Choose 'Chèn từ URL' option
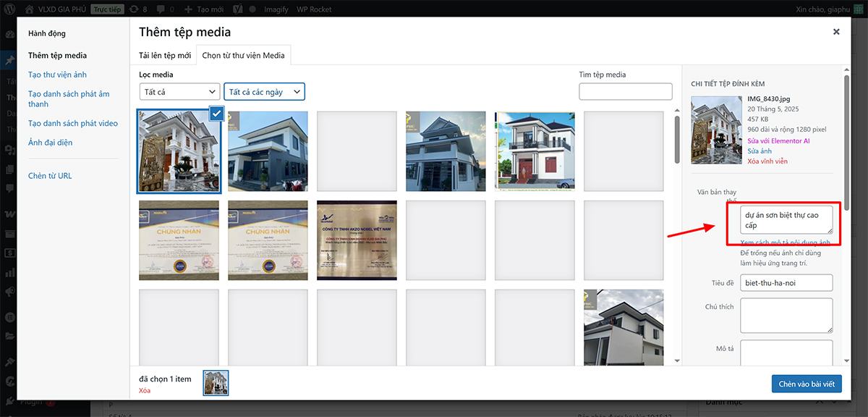This screenshot has width=868, height=417. pos(50,176)
